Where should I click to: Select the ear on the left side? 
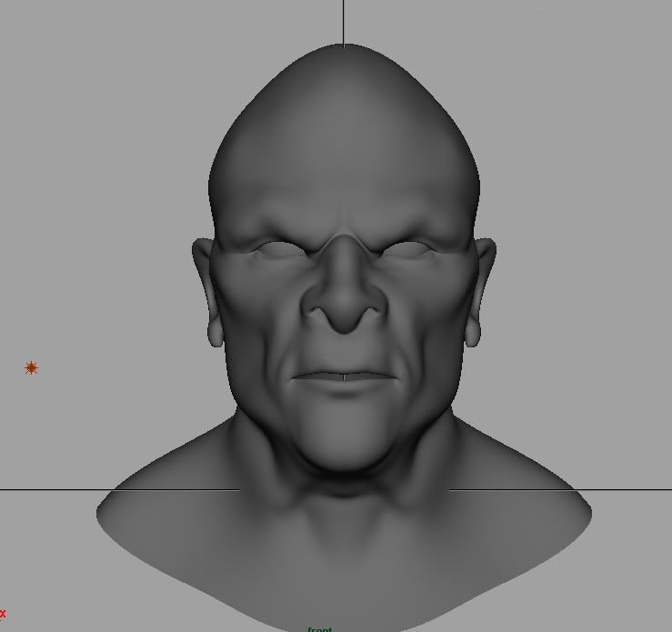pos(206,291)
